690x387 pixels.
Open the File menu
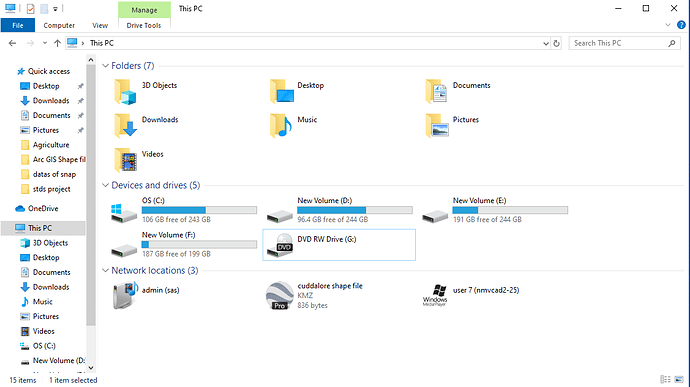18,25
